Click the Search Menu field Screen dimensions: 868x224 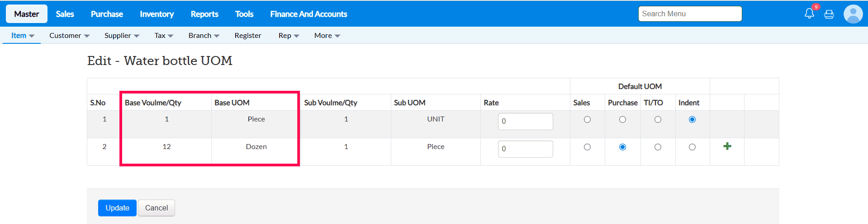(x=690, y=14)
